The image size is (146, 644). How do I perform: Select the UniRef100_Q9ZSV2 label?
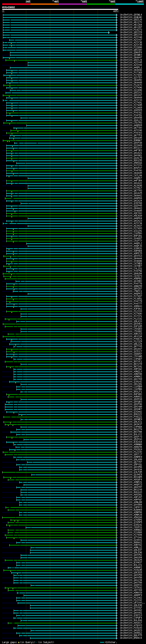(131, 93)
